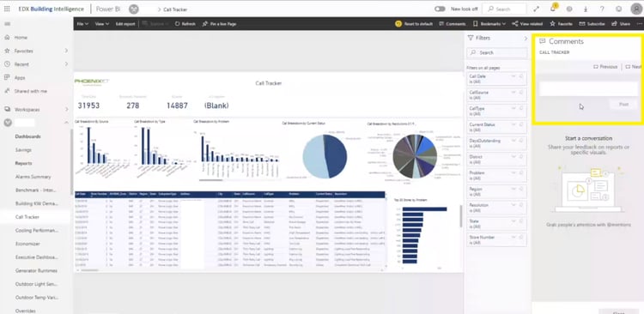Open the File dropdown menu
The image size is (644, 314).
(82, 24)
